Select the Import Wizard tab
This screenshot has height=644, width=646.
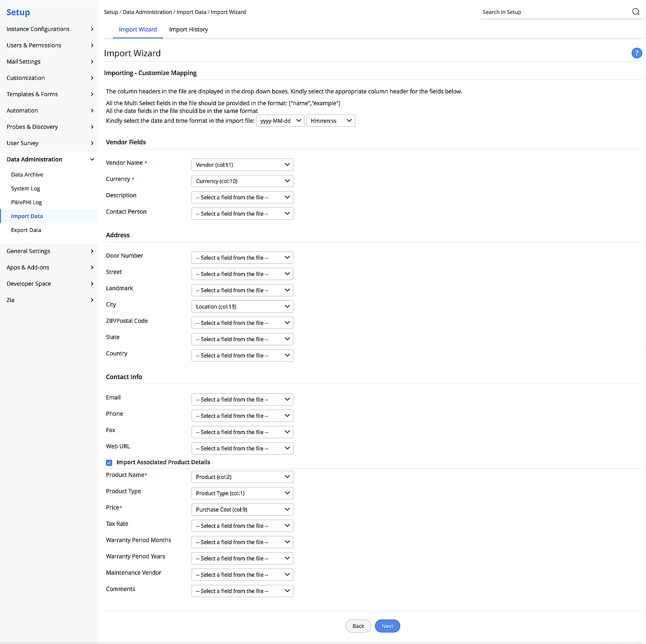tap(138, 29)
